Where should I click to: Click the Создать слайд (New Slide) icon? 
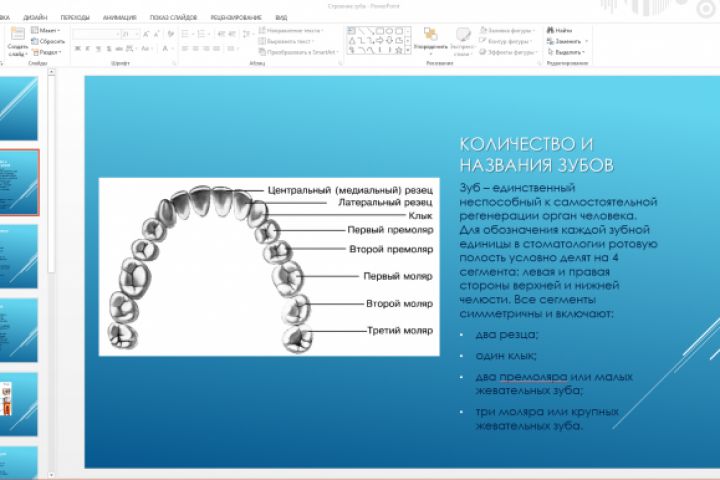tap(17, 34)
